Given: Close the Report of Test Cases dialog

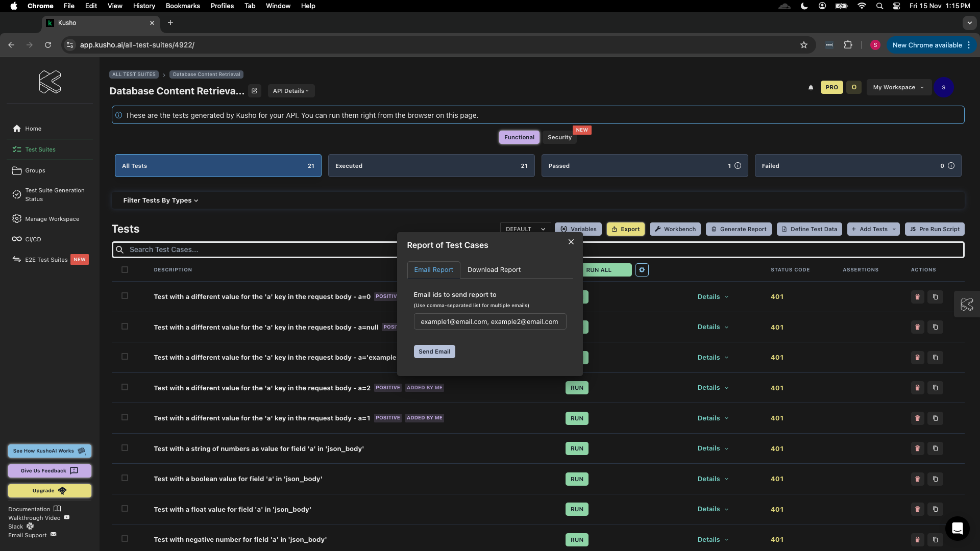Looking at the screenshot, I should pyautogui.click(x=571, y=242).
